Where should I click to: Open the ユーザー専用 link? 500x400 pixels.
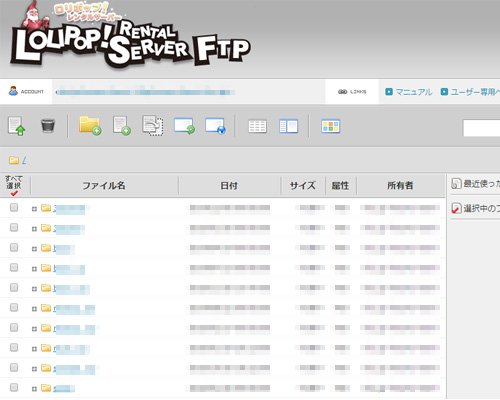(x=475, y=92)
